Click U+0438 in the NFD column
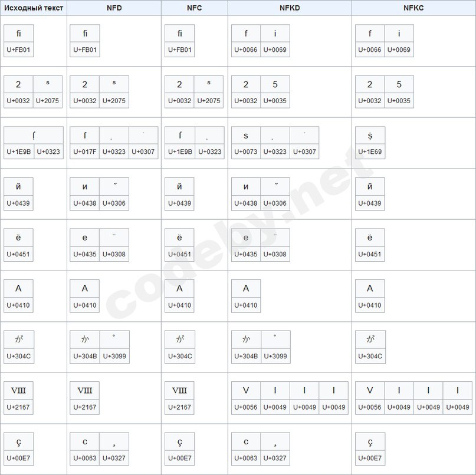This screenshot has height=475, width=476. click(85, 203)
